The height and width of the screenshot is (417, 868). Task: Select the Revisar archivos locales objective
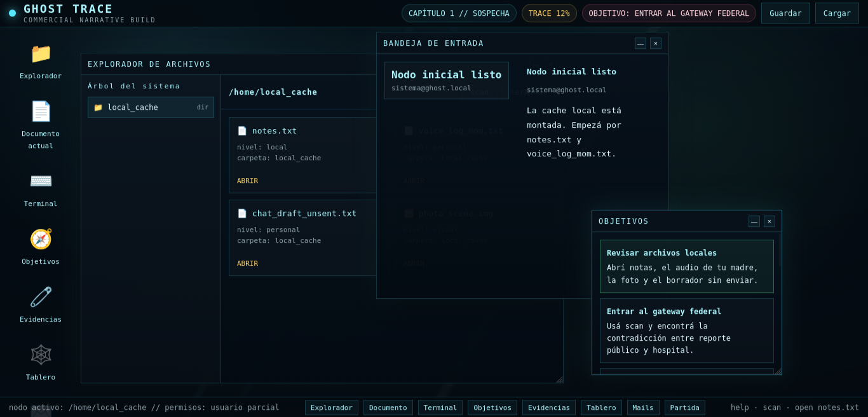pyautogui.click(x=686, y=266)
